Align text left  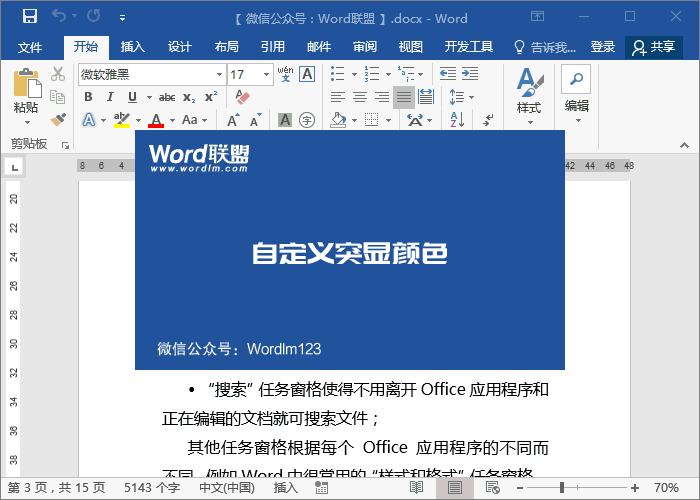[338, 97]
